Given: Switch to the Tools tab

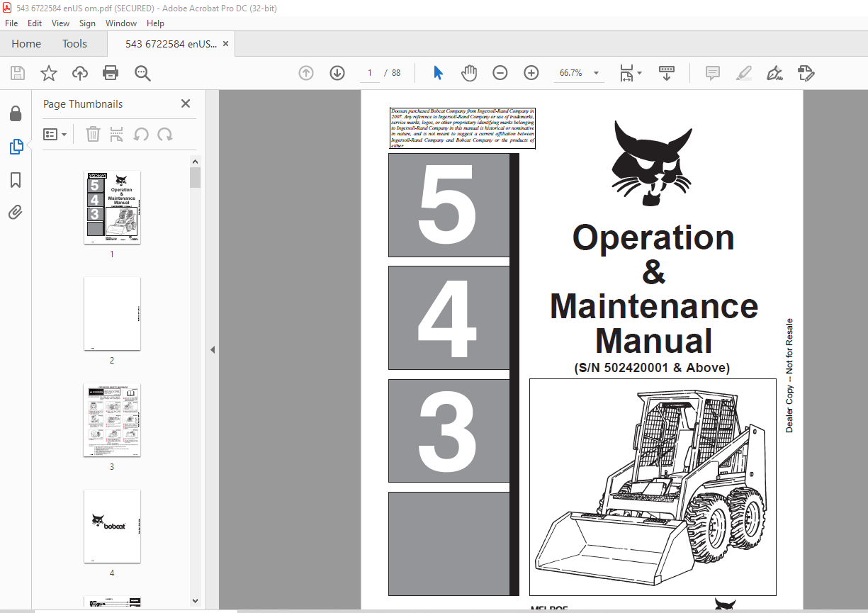Looking at the screenshot, I should click(74, 44).
